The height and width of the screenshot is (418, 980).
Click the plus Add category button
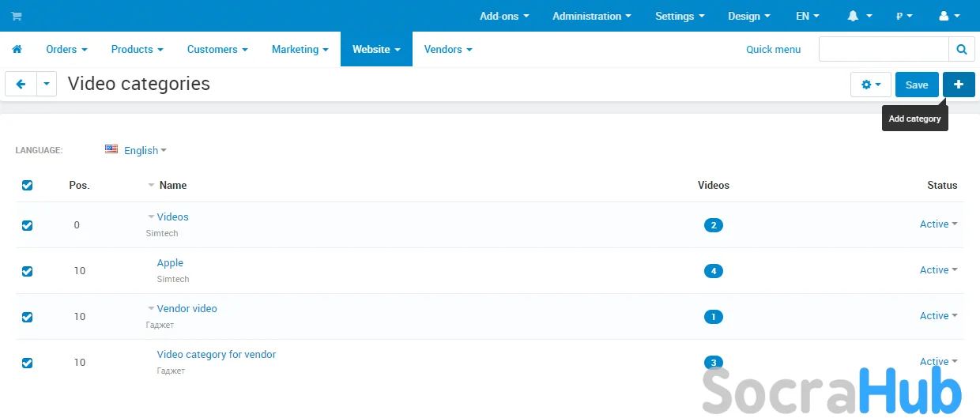[959, 85]
